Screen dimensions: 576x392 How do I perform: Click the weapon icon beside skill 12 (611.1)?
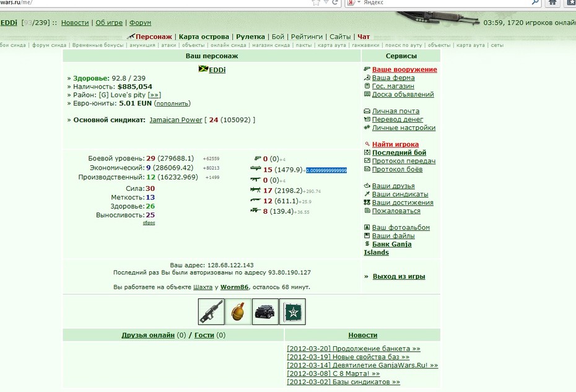[256, 200]
